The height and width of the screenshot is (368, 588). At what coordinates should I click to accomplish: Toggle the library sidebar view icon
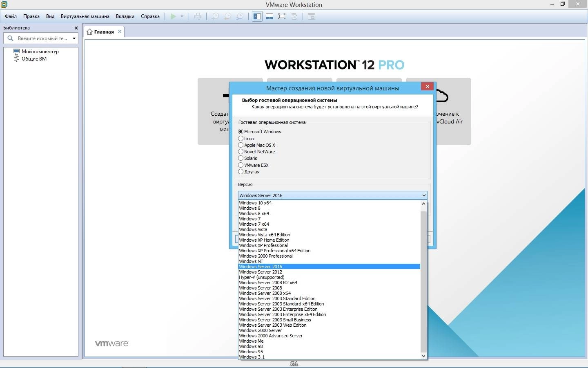(257, 16)
